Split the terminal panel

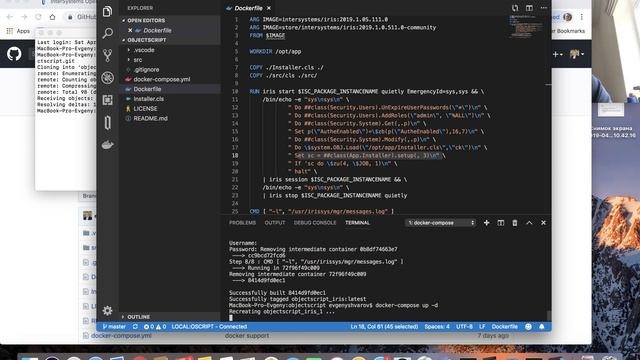pyautogui.click(x=501, y=223)
